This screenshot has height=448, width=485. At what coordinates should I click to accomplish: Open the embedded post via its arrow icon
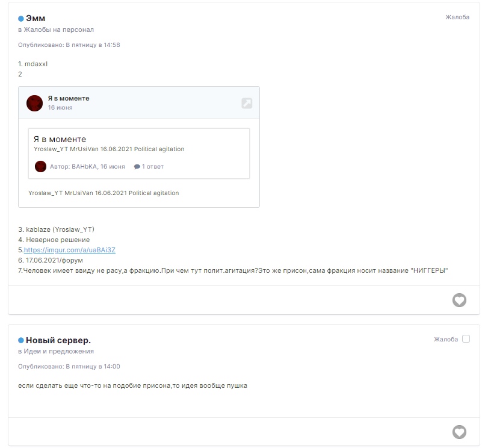tap(247, 103)
